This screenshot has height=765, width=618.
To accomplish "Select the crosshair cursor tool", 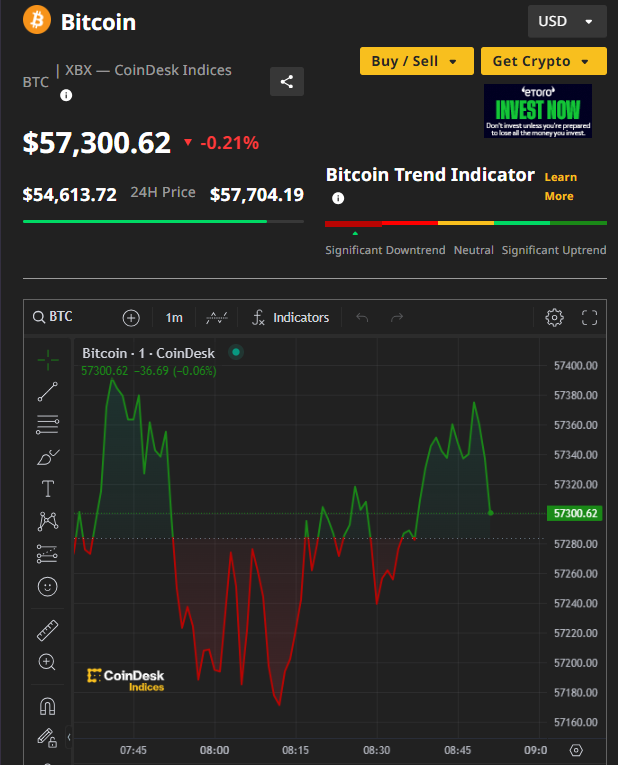I will click(x=47, y=359).
